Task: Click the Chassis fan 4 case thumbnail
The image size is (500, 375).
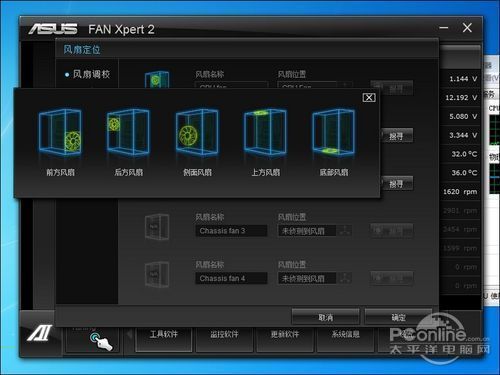Action: click(157, 274)
